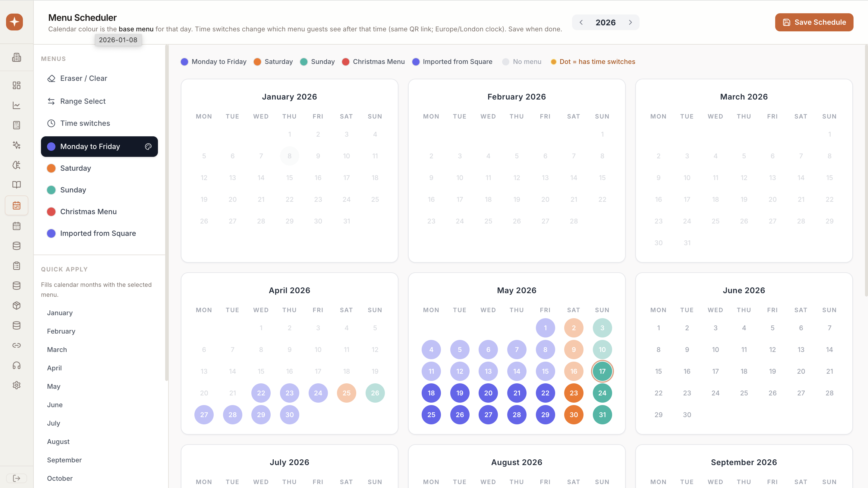This screenshot has width=868, height=488.
Task: Open the building icon in the sidebar
Action: (x=17, y=57)
